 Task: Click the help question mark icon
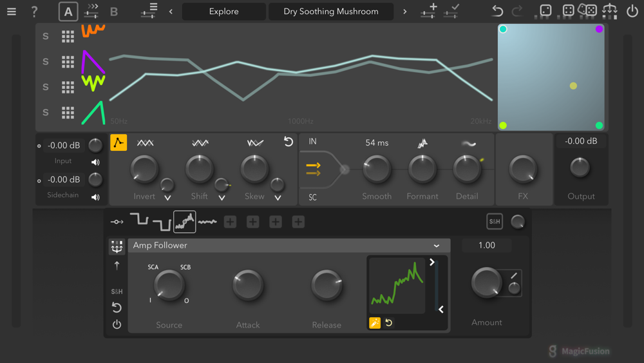tap(34, 12)
